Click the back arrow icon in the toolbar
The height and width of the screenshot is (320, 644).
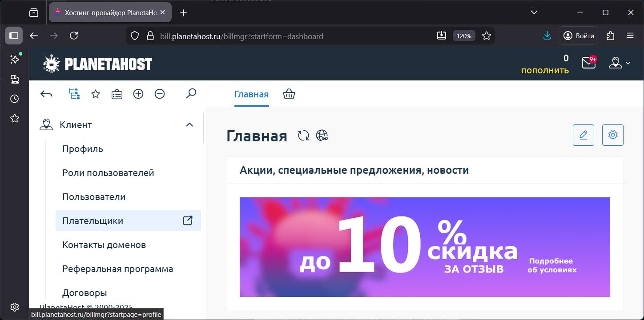46,94
